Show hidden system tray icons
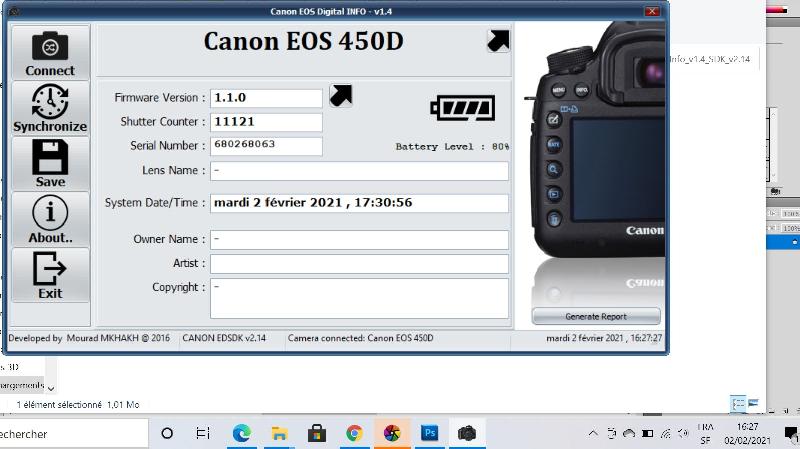This screenshot has width=800, height=449. coord(593,434)
